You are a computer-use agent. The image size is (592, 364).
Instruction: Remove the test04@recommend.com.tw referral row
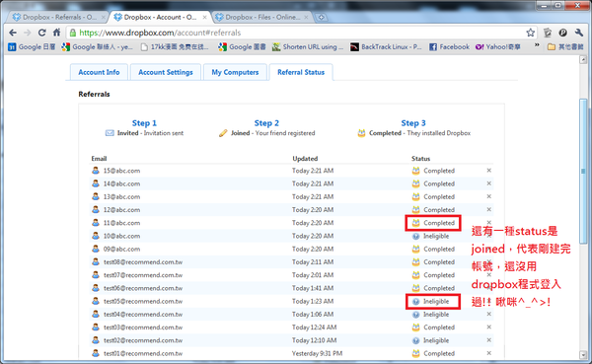click(x=489, y=314)
